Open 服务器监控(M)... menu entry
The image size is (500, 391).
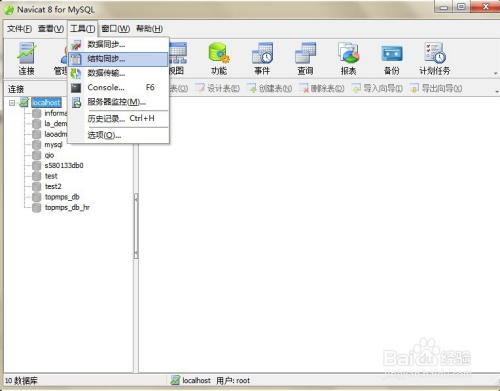(118, 102)
